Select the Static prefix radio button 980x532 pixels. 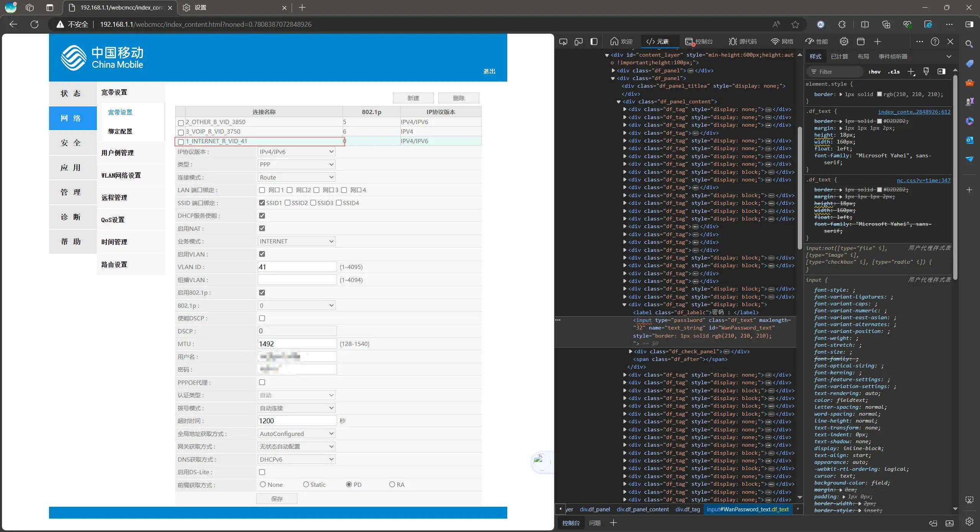tap(306, 485)
